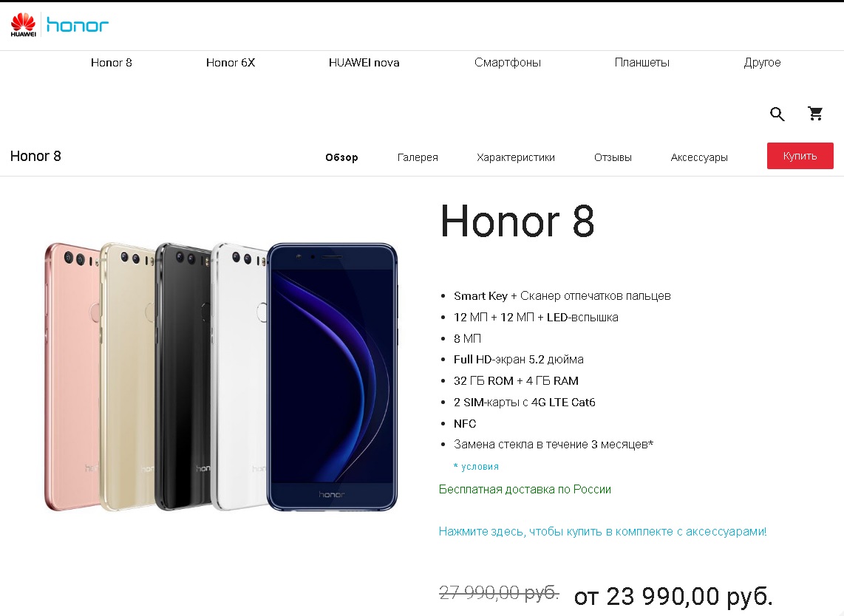The height and width of the screenshot is (616, 844).
Task: Open the search magnifier icon
Action: [x=777, y=114]
